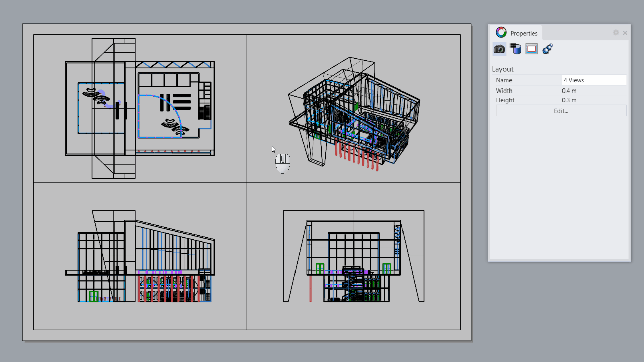Open the Material spheres properties icon
Viewport: 644px width, 362px height.
pos(547,49)
